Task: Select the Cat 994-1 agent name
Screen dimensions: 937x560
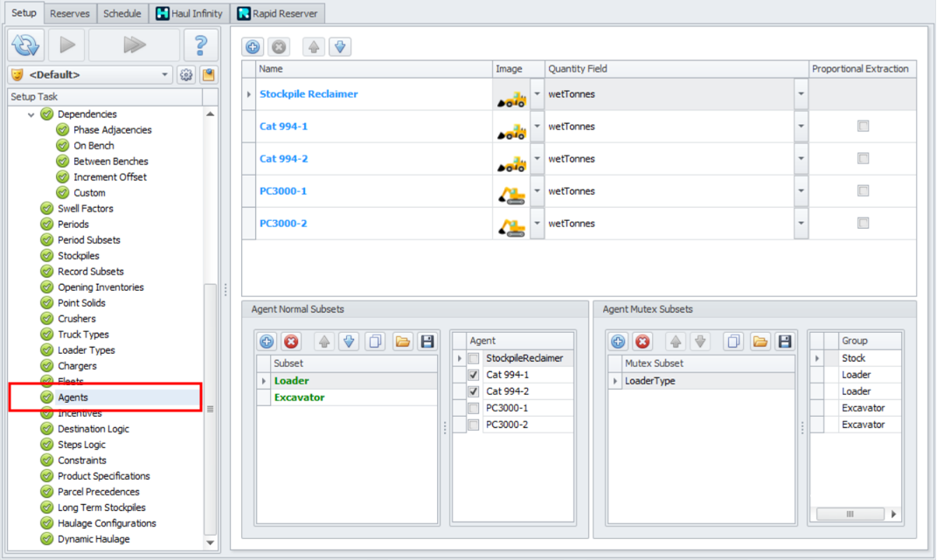Action: click(283, 127)
